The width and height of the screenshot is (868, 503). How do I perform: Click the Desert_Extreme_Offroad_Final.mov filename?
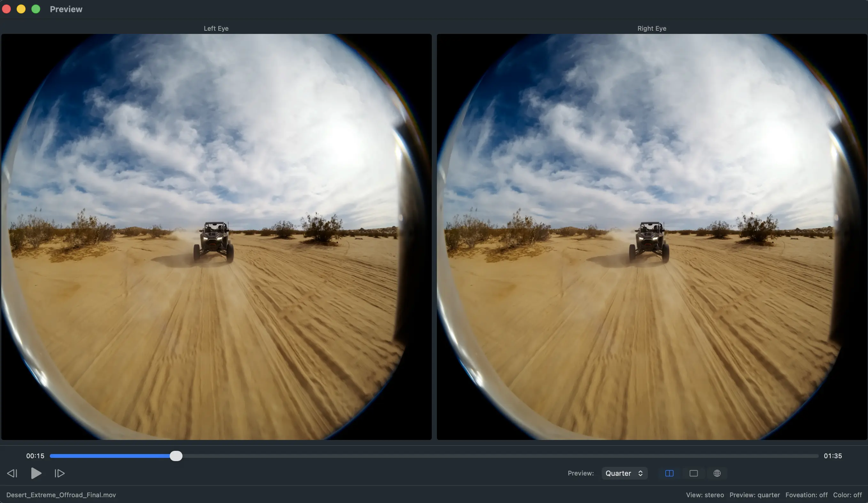61,495
